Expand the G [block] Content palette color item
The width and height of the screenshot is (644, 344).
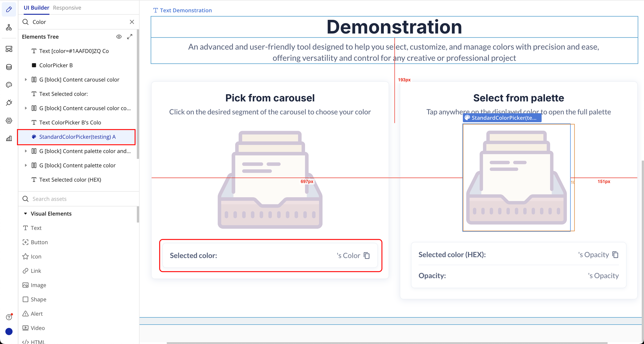(26, 165)
